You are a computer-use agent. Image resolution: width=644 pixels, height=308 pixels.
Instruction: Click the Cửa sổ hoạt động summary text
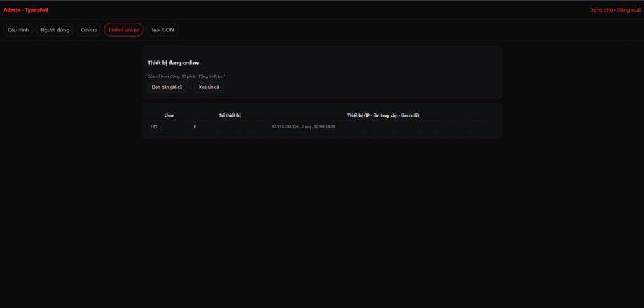pyautogui.click(x=186, y=76)
